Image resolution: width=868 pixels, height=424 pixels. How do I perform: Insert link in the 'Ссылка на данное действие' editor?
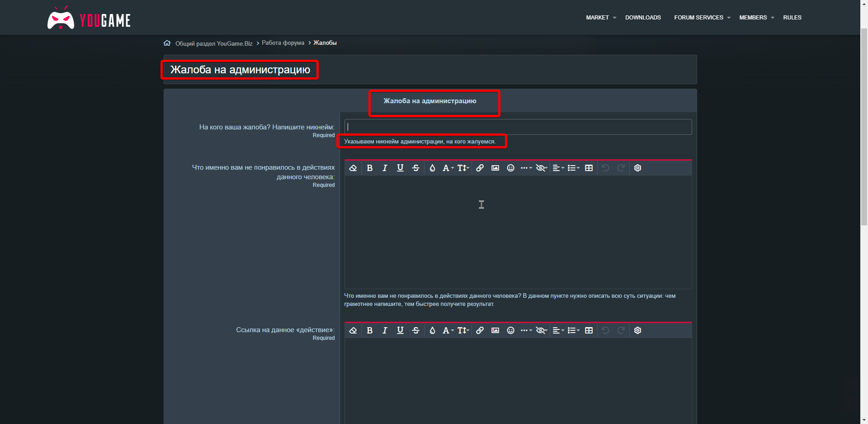480,330
